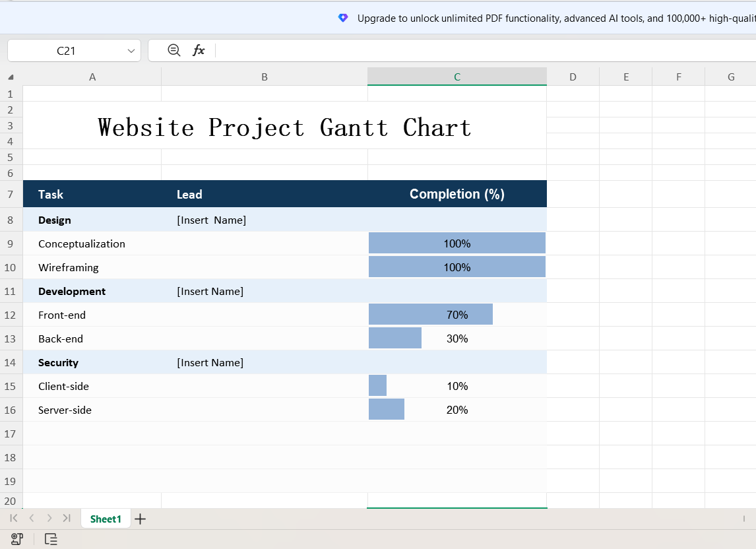Select column G header
This screenshot has width=756, height=549.
pyautogui.click(x=731, y=77)
